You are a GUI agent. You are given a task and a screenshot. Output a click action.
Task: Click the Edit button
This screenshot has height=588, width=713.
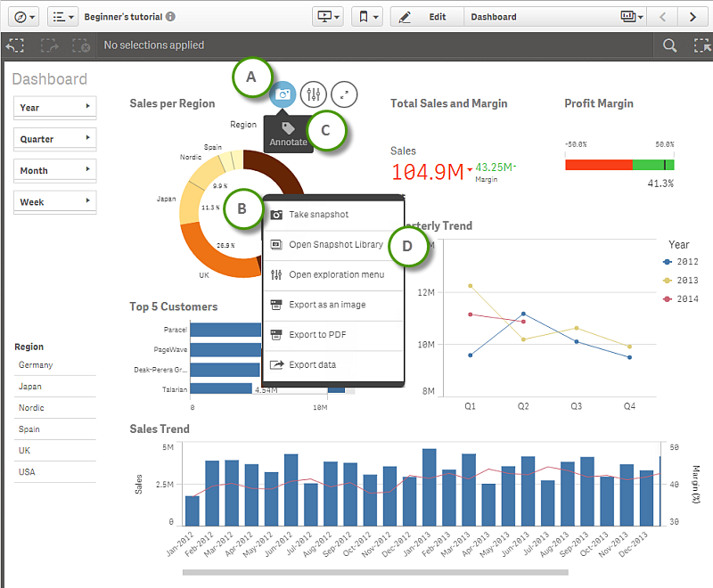click(427, 17)
